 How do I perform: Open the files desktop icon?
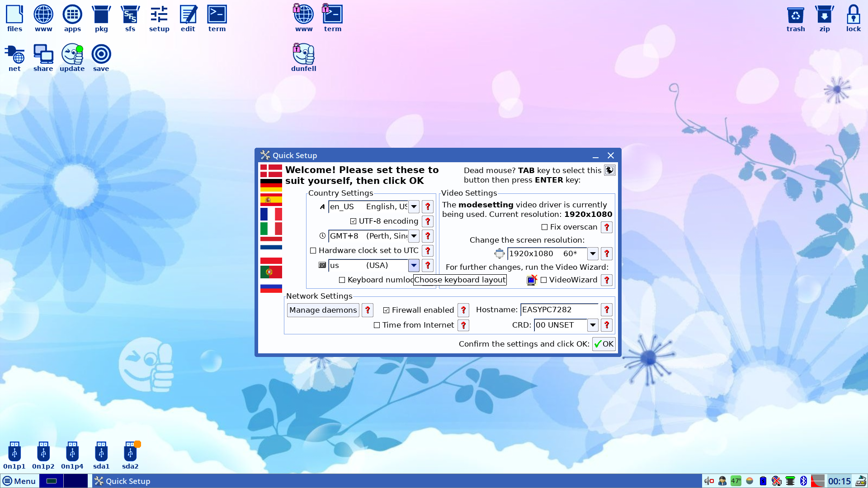coord(14,18)
